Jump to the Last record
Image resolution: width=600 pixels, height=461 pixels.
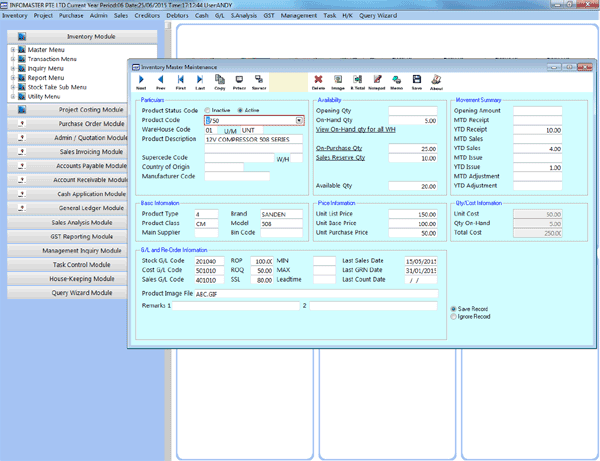[199, 80]
